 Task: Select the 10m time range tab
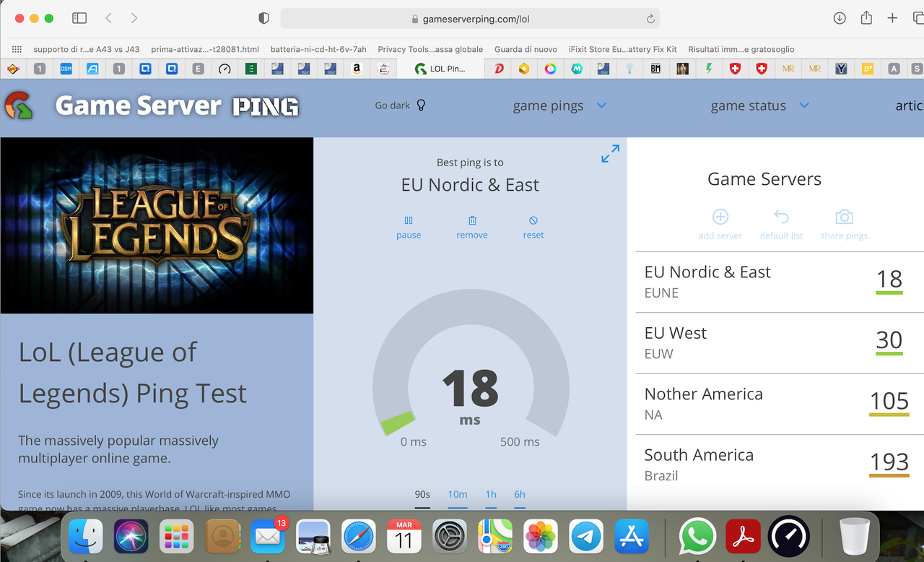coord(458,495)
